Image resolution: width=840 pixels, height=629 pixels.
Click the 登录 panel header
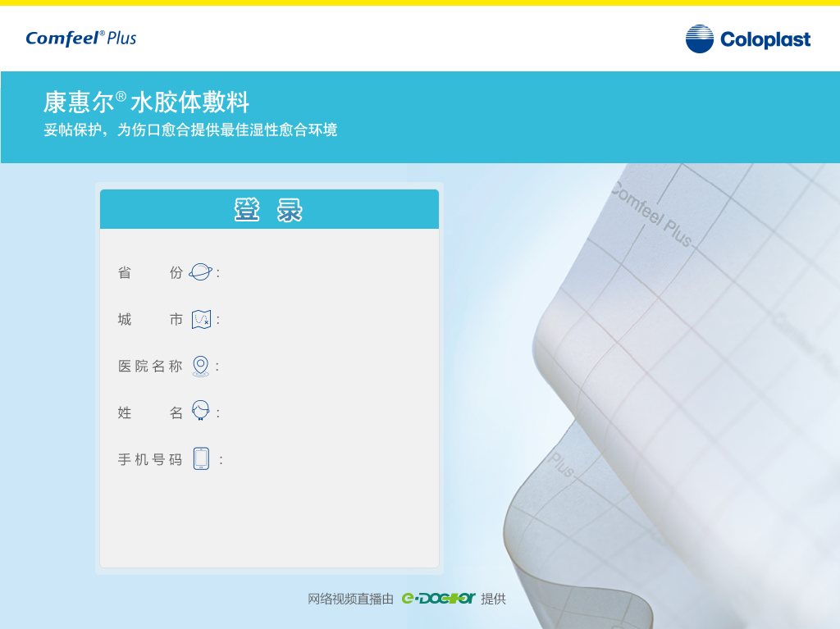point(269,210)
